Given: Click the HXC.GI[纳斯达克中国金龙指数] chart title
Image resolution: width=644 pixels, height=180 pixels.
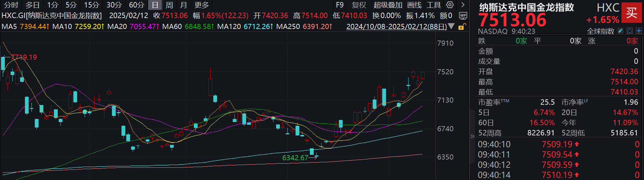Looking at the screenshot, I should (52, 16).
